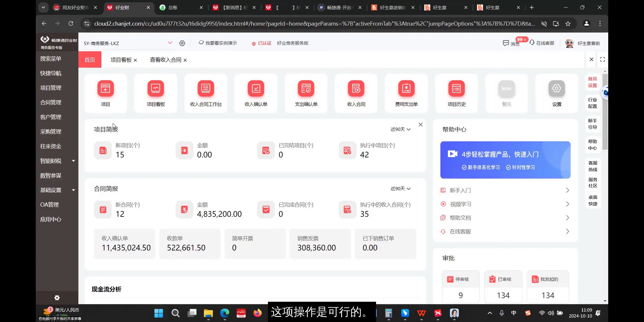Open the 项目历史 history icon

click(x=456, y=88)
